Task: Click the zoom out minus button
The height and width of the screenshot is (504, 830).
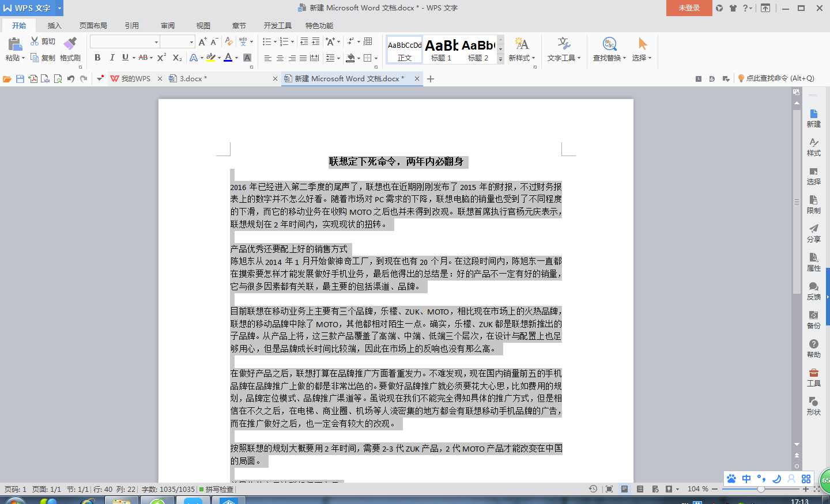Action: [x=715, y=489]
